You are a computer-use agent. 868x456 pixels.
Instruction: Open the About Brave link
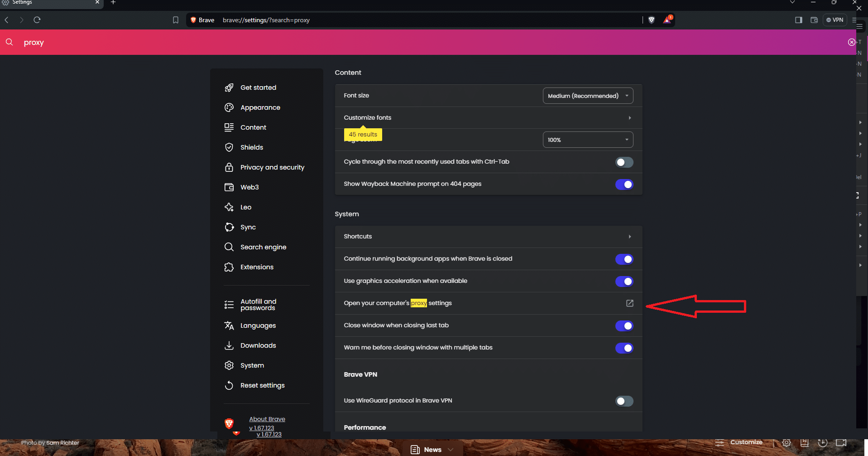(267, 418)
